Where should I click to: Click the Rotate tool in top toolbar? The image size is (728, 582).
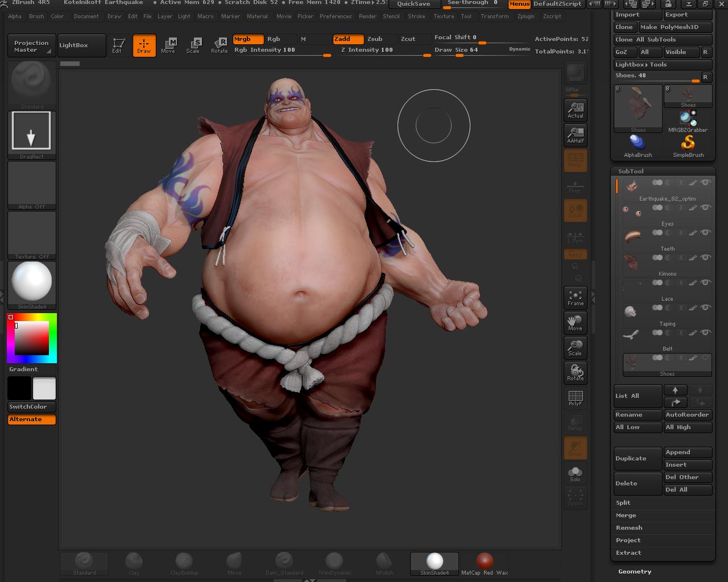coord(220,45)
